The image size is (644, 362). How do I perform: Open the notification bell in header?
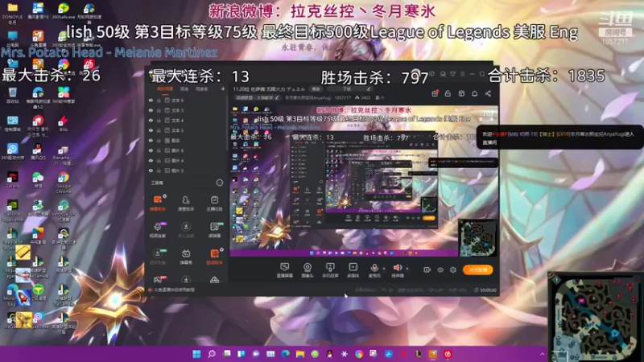tap(475, 93)
